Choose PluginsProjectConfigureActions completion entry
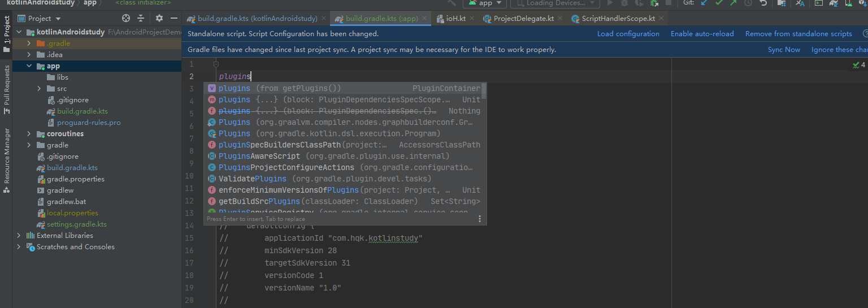 343,167
